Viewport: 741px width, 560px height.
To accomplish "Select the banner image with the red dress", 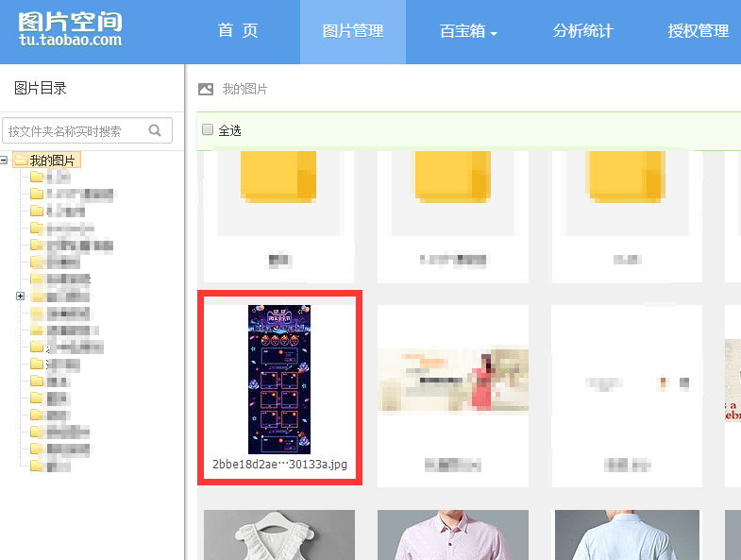I will [x=453, y=382].
